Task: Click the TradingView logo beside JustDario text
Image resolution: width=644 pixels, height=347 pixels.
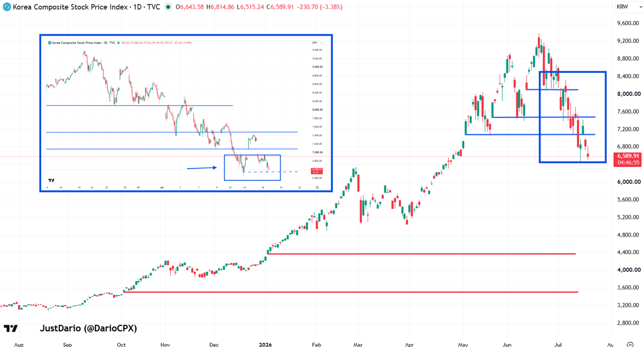Action: (x=11, y=328)
